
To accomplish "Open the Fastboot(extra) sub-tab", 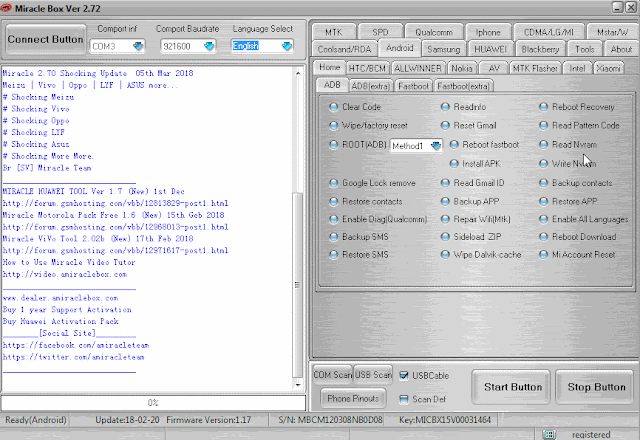I will pos(463,86).
